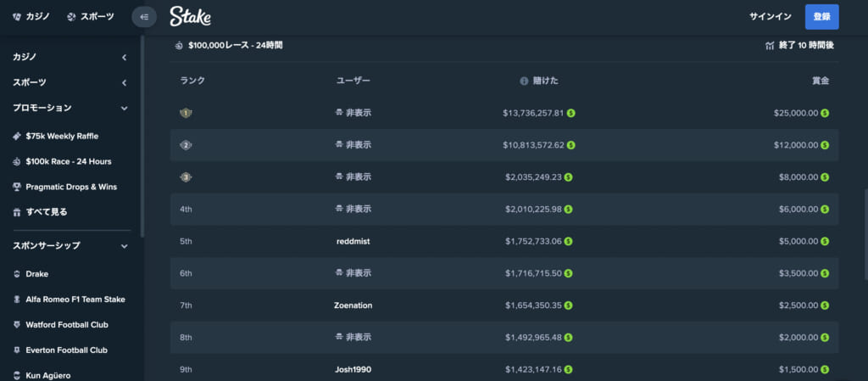
Task: Select すべて見る in promotions list
Action: point(47,212)
